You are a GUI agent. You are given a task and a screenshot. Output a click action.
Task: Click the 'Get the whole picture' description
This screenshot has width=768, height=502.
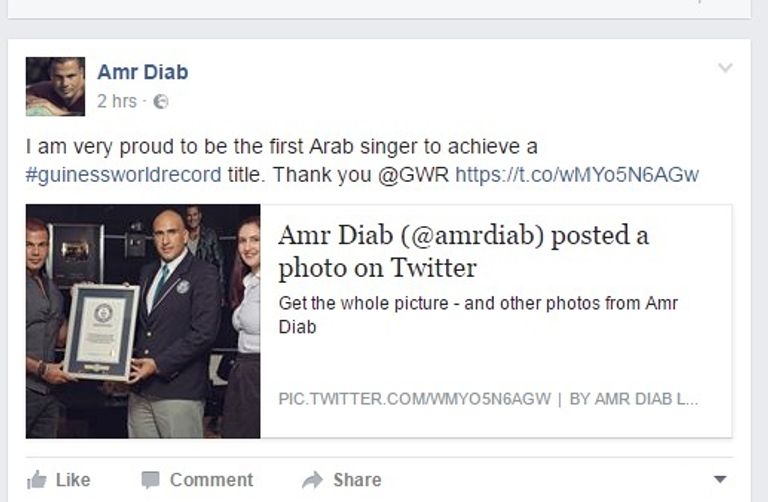478,315
